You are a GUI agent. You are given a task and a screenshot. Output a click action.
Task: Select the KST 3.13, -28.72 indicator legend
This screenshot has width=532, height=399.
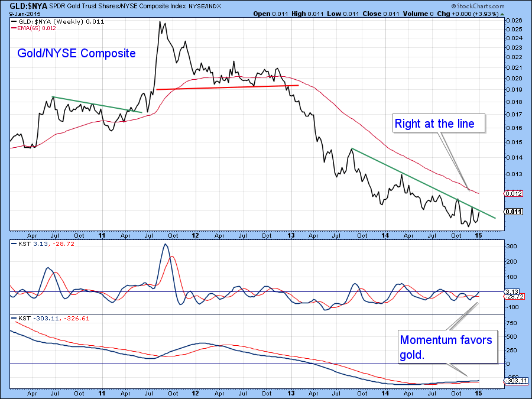(x=43, y=244)
